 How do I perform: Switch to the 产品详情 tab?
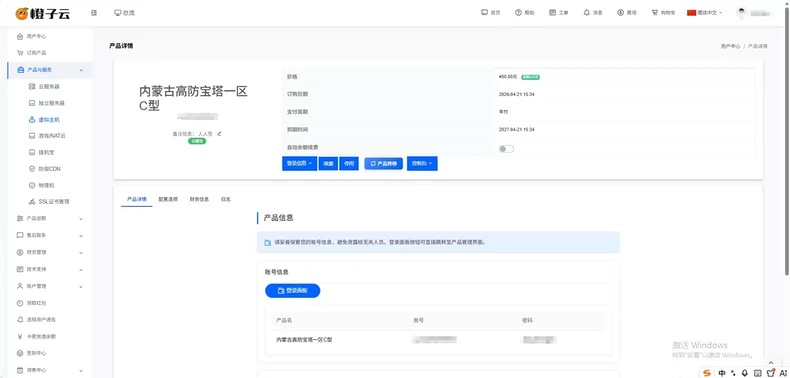click(137, 200)
